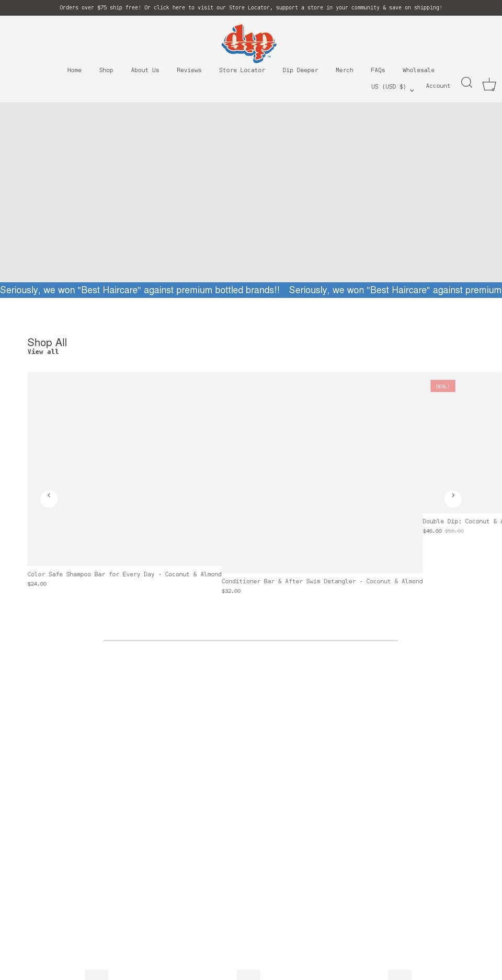Click the View all link under Shop All

pos(43,352)
